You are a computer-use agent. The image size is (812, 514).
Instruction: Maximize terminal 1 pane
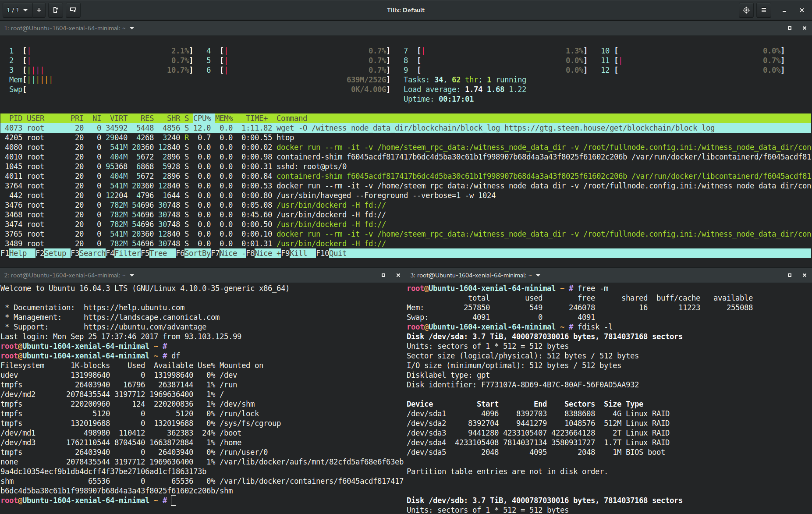790,28
